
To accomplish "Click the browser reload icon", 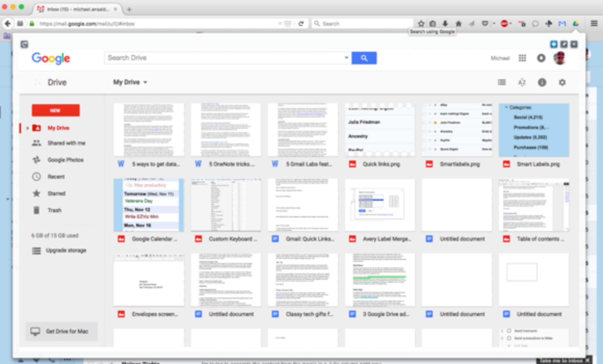I will [x=301, y=24].
